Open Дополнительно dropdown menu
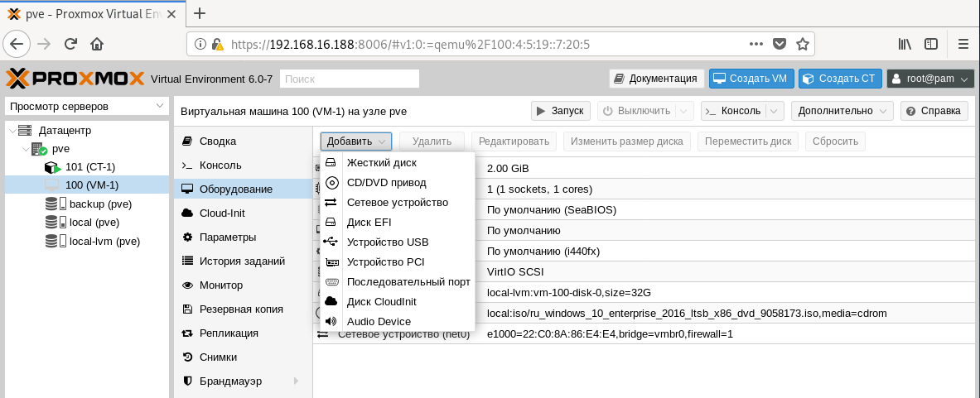Screen dimensions: 980x398 (842, 111)
